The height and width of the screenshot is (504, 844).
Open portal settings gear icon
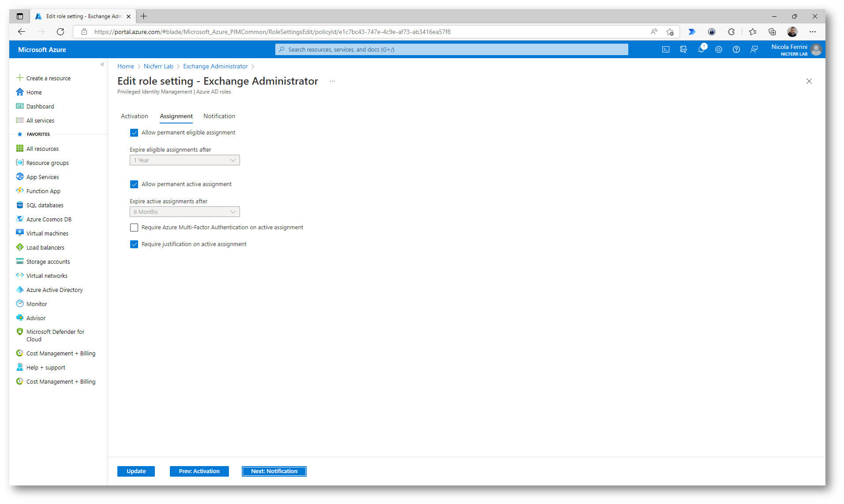click(x=719, y=49)
